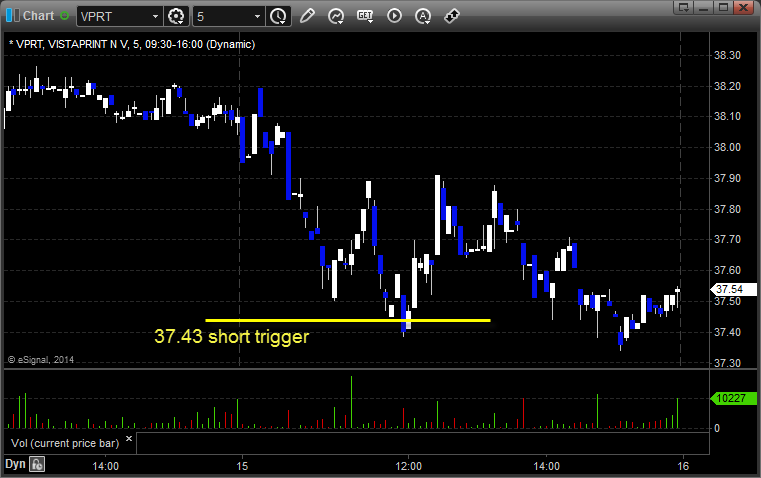Close the chart window
Screen dimensions: 761x478
[743, 7]
